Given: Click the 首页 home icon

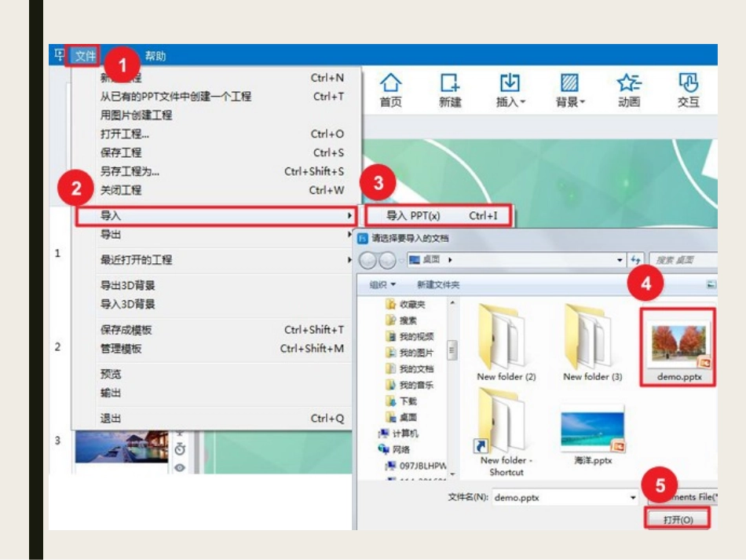Looking at the screenshot, I should (390, 90).
